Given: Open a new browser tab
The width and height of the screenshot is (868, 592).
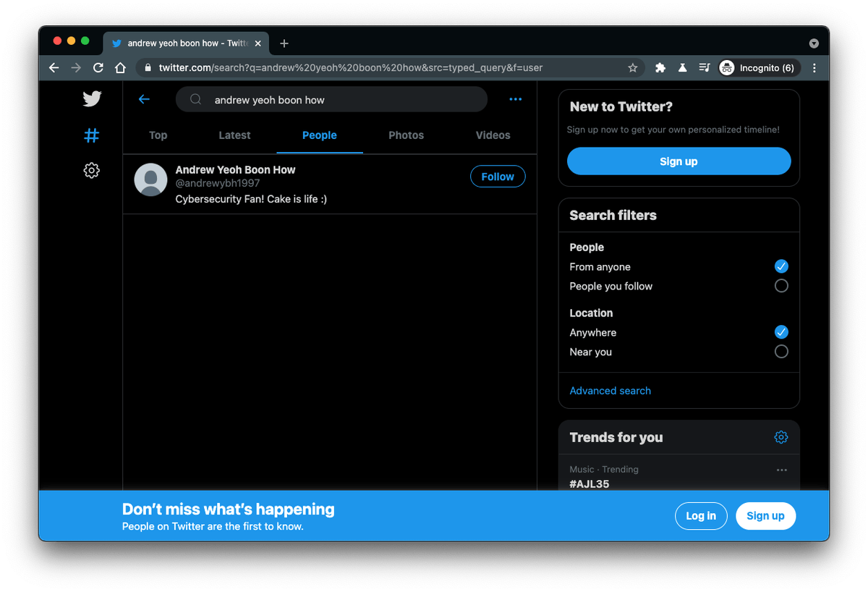Looking at the screenshot, I should coord(284,43).
